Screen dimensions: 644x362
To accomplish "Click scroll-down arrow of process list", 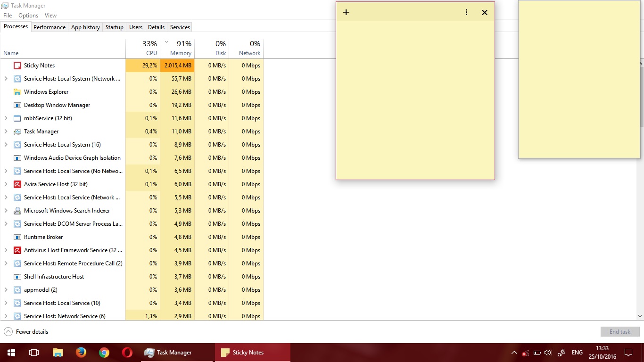I will 640,317.
